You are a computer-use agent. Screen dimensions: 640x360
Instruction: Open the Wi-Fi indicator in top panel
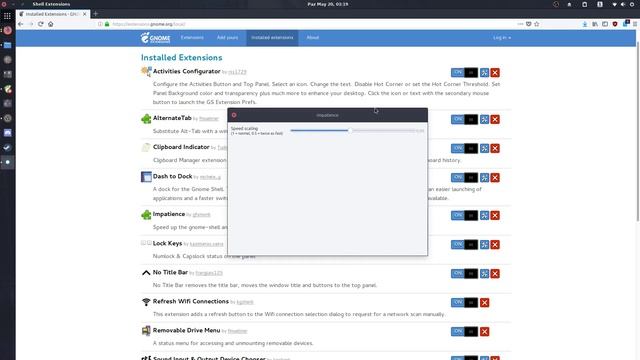[x=615, y=4]
